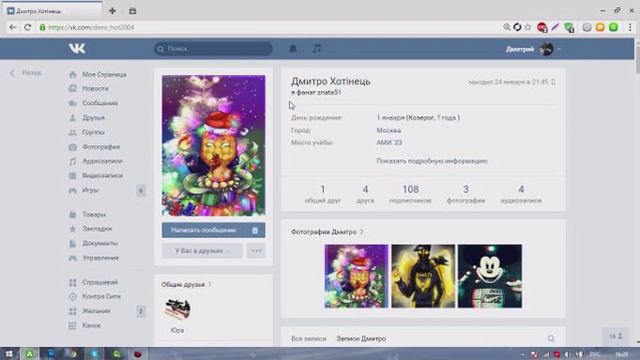Click the red adblock extension icon
This screenshot has height=360, width=640.
(542, 27)
